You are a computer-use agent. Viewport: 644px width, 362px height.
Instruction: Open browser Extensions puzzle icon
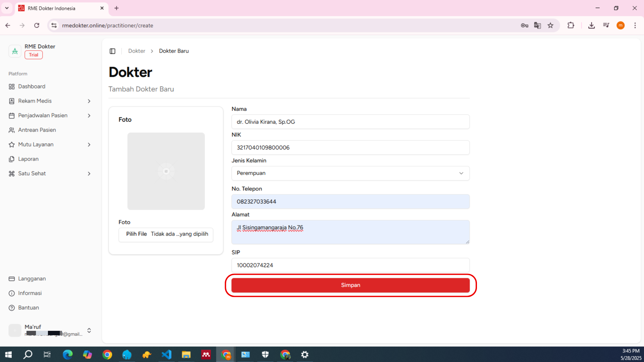point(571,25)
